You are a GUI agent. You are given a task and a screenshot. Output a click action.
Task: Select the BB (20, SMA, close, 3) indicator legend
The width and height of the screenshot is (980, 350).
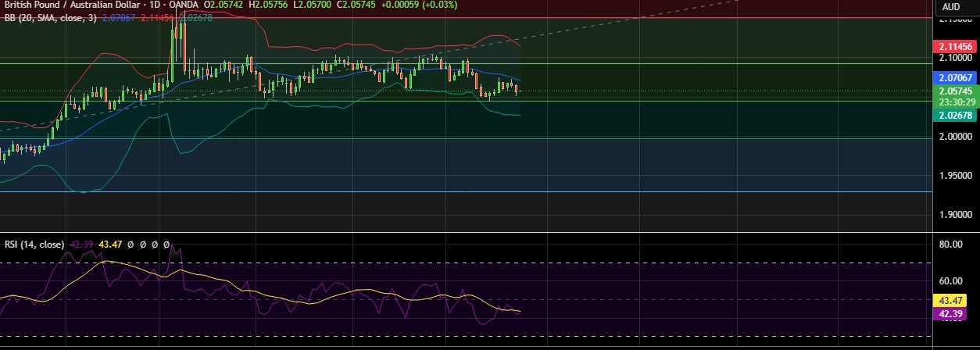pyautogui.click(x=50, y=17)
